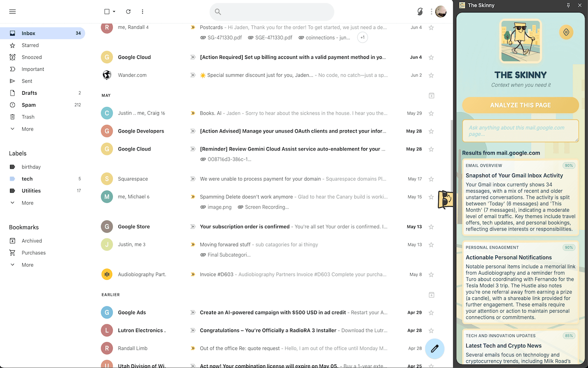Image resolution: width=588 pixels, height=368 pixels.
Task: Toggle the select-all checkbox
Action: click(x=107, y=11)
